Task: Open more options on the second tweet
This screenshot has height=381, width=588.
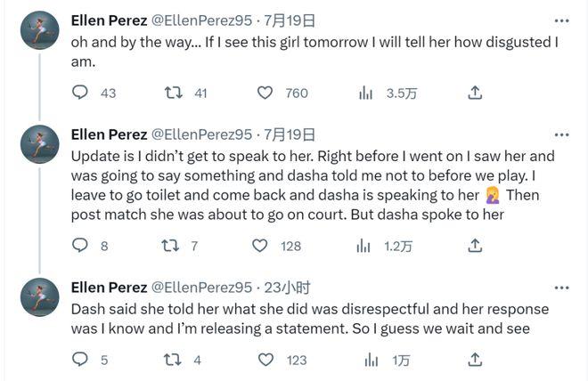Action: click(561, 134)
